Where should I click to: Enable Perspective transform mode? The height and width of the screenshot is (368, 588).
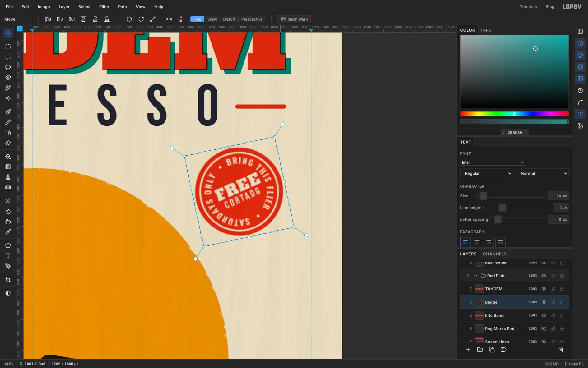click(x=252, y=19)
